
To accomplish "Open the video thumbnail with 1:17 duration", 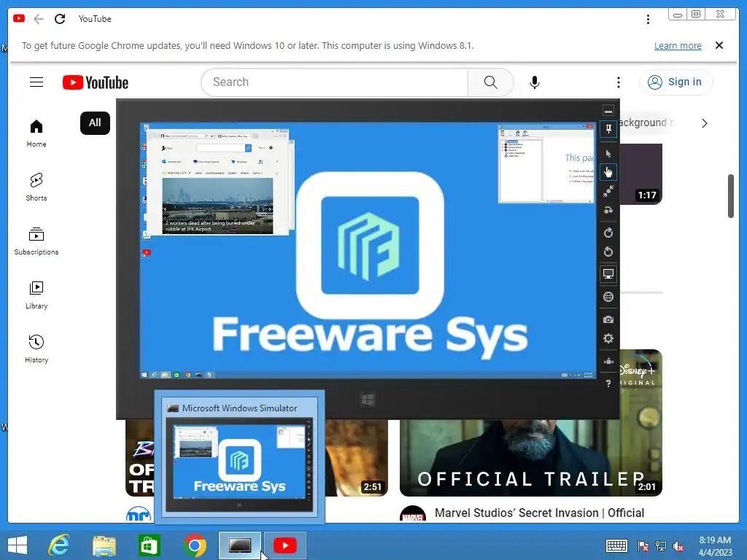I will click(641, 174).
